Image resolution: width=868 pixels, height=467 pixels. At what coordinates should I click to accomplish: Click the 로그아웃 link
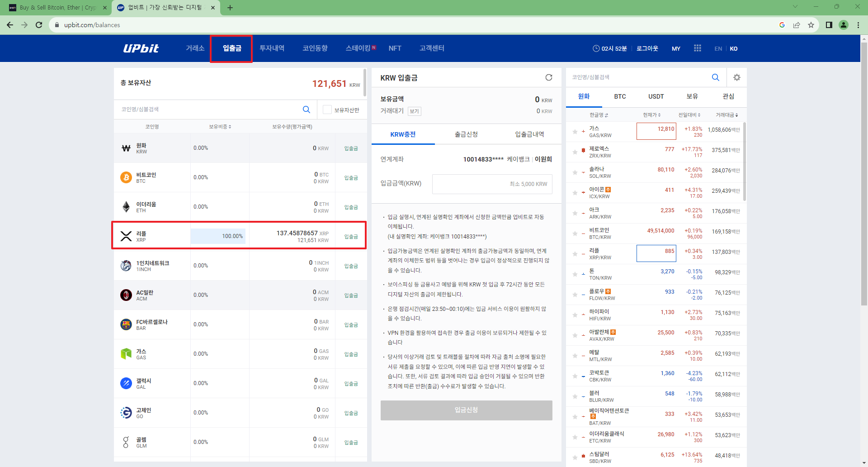(x=647, y=48)
